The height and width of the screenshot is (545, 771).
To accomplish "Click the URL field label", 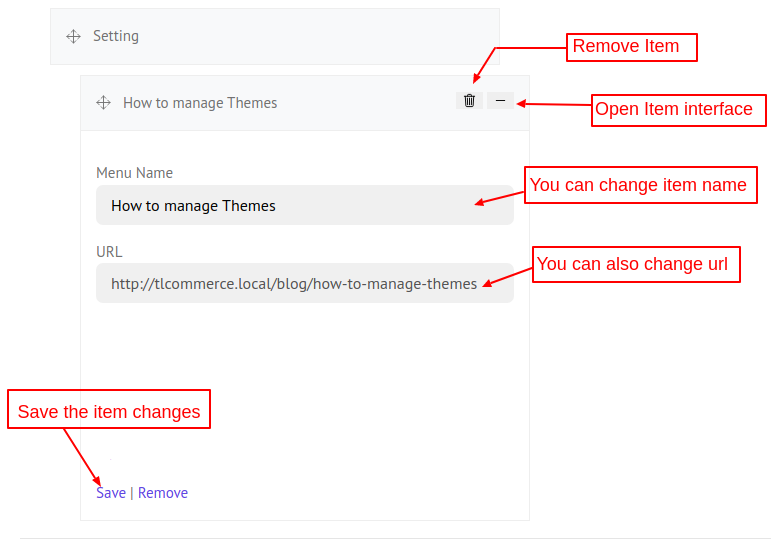I will (x=109, y=251).
